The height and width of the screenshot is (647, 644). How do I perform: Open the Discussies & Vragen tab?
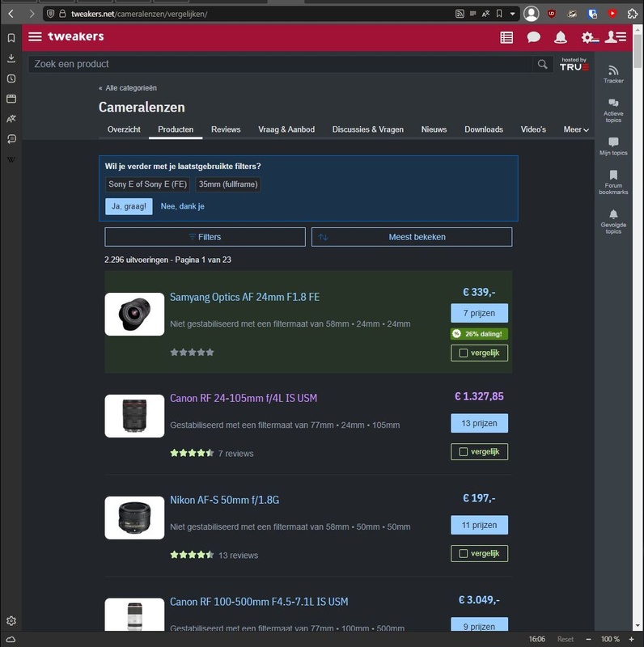tap(368, 129)
